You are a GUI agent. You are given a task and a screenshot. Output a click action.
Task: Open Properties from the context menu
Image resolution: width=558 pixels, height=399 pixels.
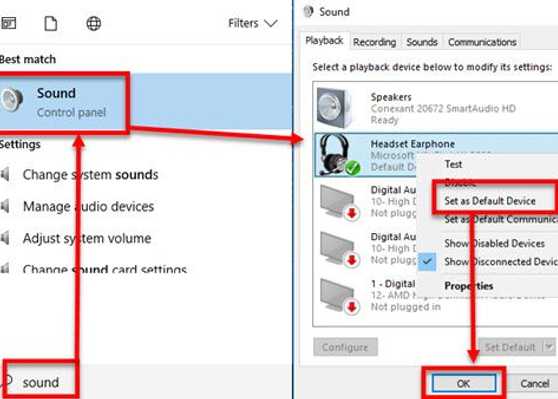point(469,286)
